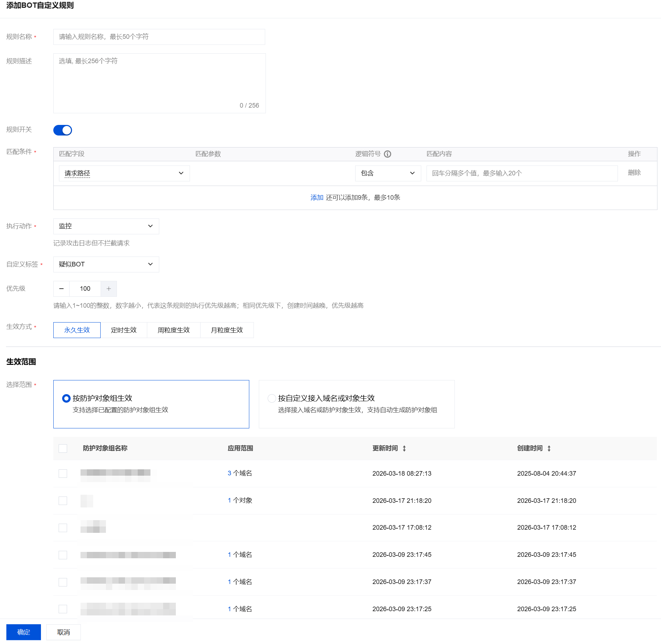Image resolution: width=661 pixels, height=644 pixels.
Task: Check the select-all checkbox in table header
Action: point(63,449)
